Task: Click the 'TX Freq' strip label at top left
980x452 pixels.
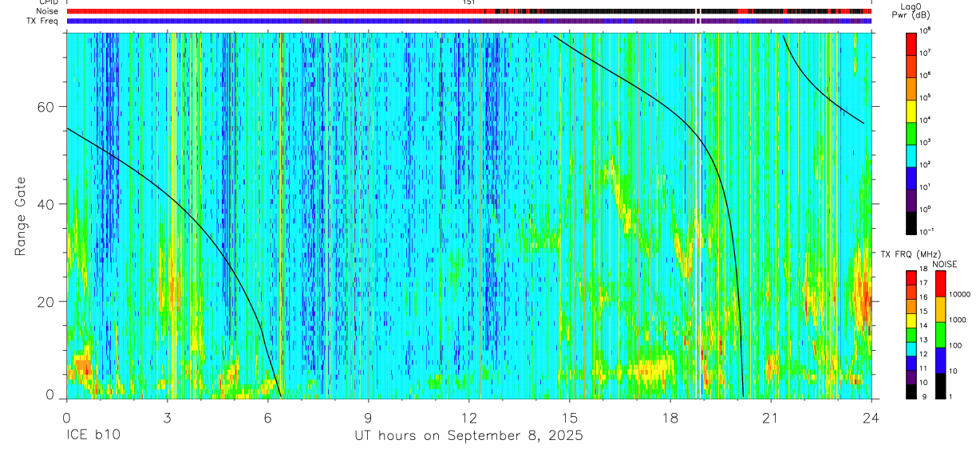Action: coord(42,21)
